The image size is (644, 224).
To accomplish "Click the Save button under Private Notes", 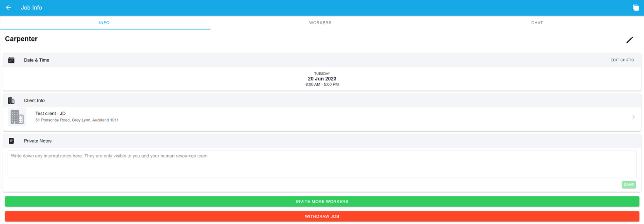I will click(628, 185).
